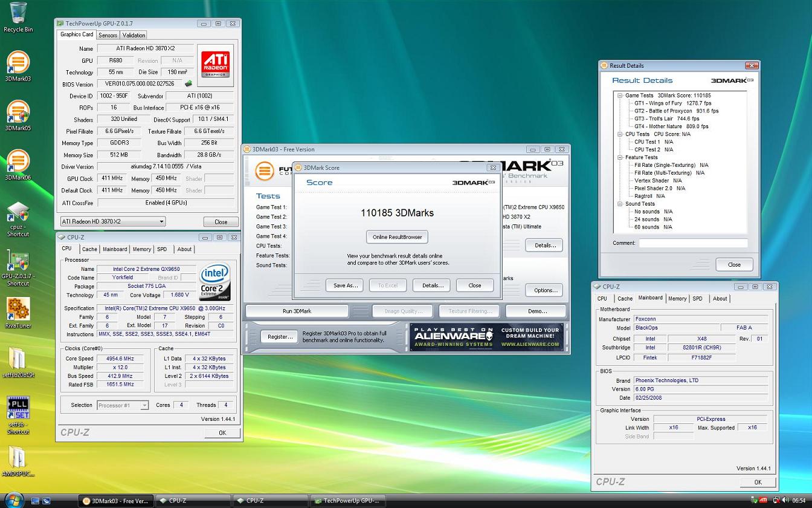The width and height of the screenshot is (812, 508).
Task: Select the Pixel Shader 2.0 row
Action: click(x=659, y=188)
